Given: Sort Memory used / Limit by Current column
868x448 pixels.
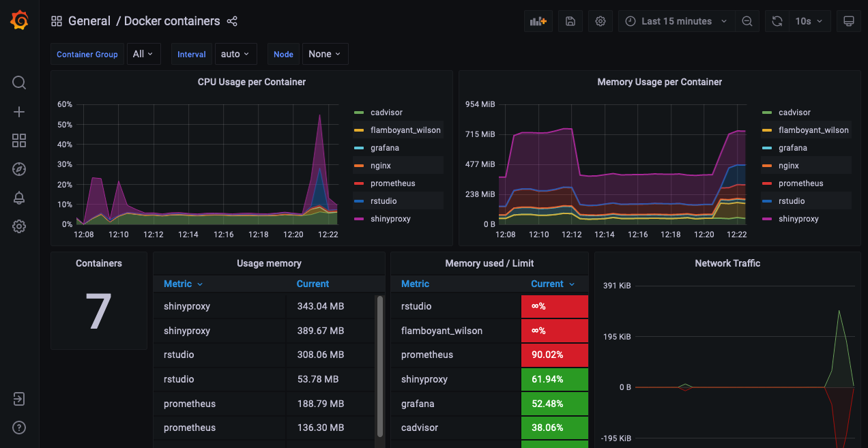Looking at the screenshot, I should [553, 284].
